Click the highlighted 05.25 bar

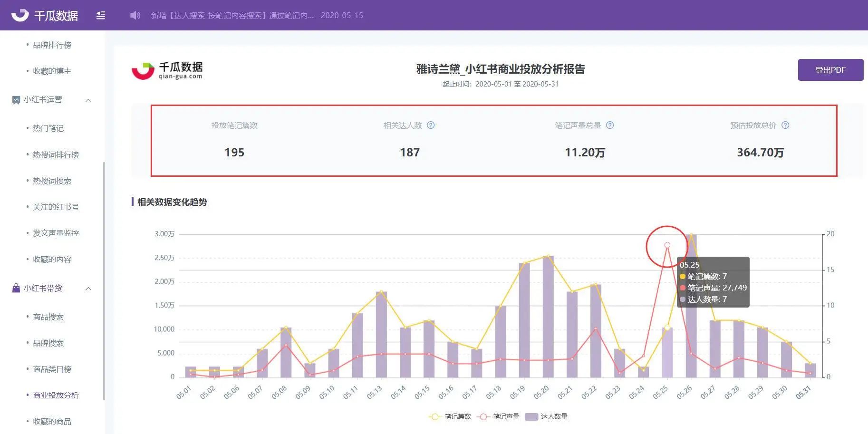point(667,352)
